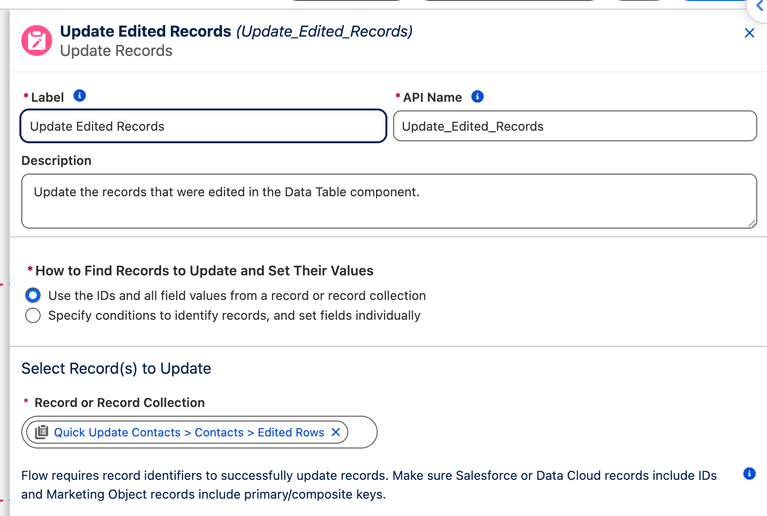The height and width of the screenshot is (516, 767).
Task: Open the Record or Record Collection combobox
Action: (199, 432)
